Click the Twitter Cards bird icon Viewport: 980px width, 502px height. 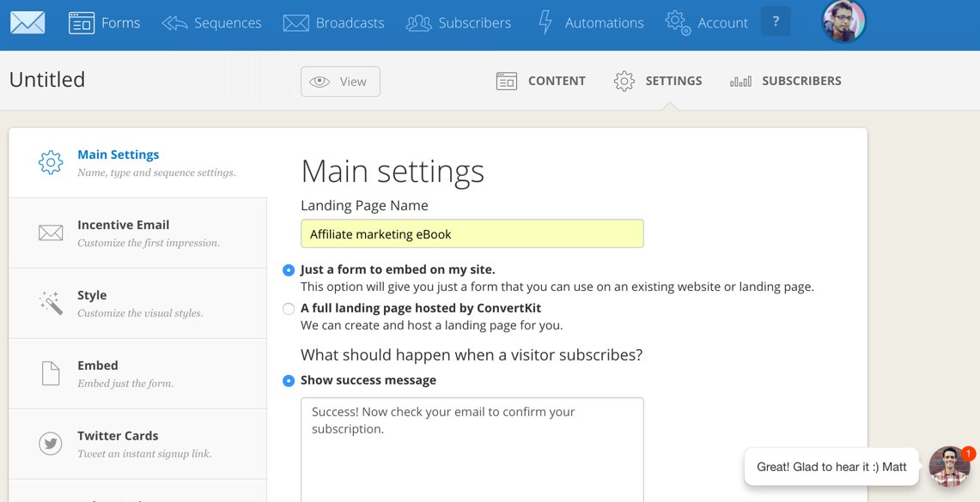(51, 444)
